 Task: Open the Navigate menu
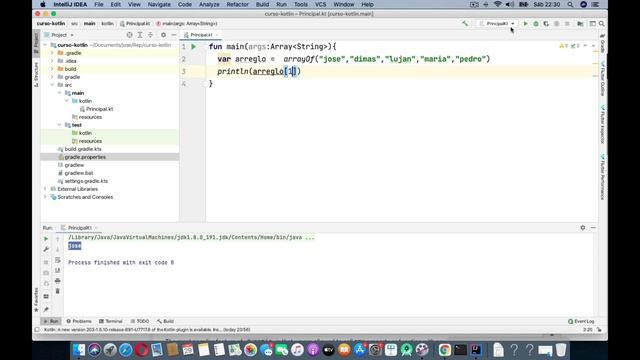point(159,4)
